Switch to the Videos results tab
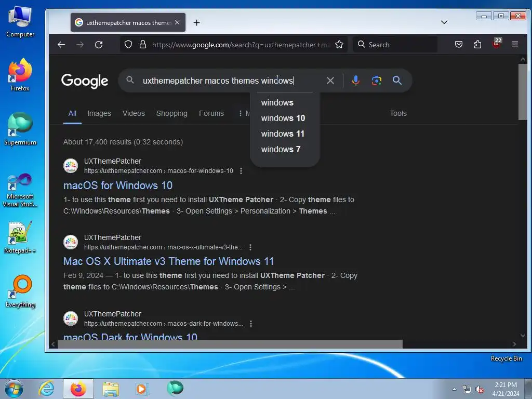 coord(134,113)
